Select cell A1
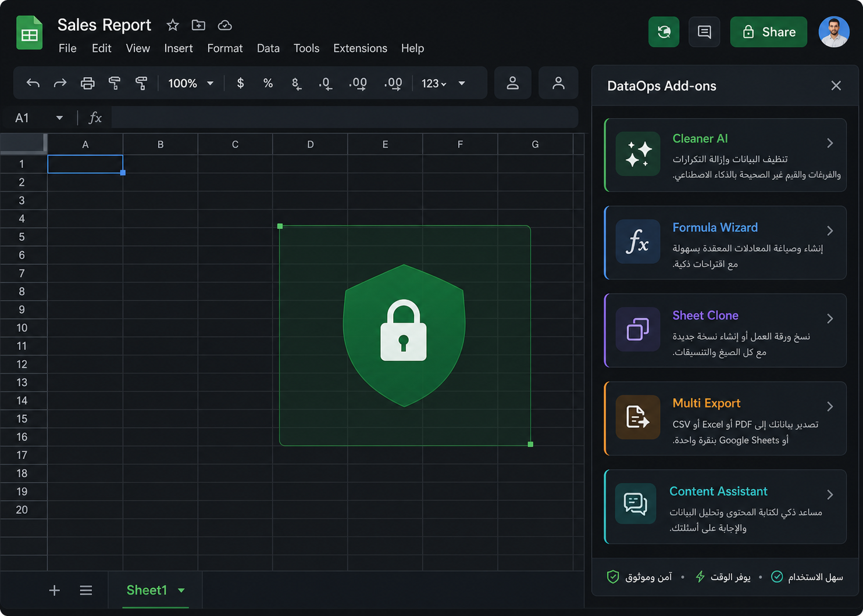This screenshot has height=616, width=863. tap(85, 164)
